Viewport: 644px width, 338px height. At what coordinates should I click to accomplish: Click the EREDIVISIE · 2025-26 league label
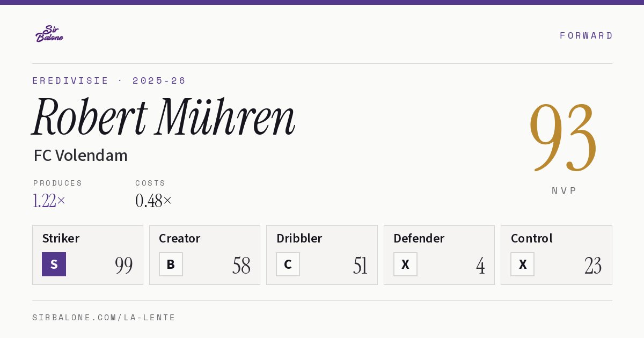[x=109, y=80]
